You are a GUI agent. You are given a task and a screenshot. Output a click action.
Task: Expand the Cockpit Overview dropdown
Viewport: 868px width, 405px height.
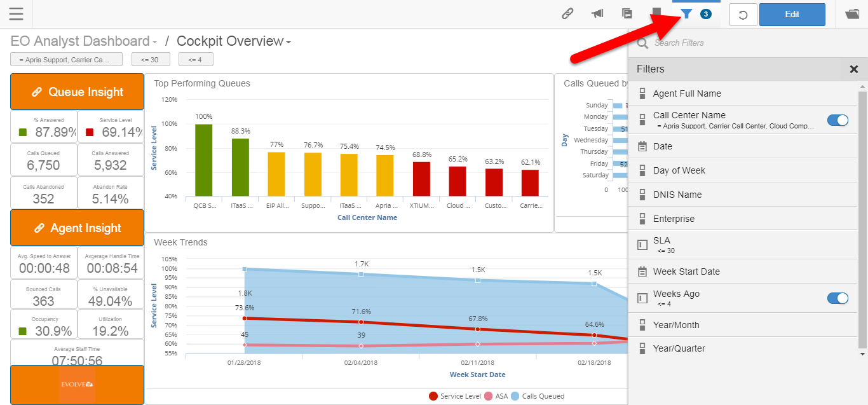click(x=288, y=43)
